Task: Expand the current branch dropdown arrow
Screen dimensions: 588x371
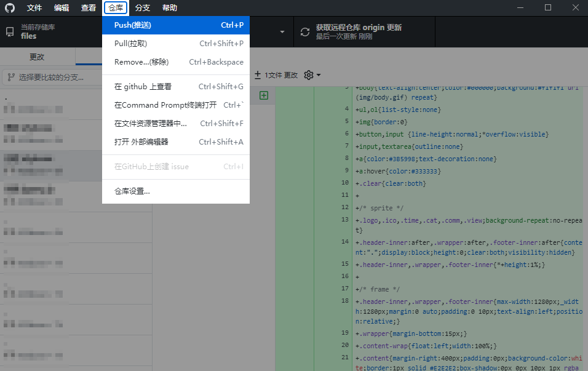Action: [282, 32]
